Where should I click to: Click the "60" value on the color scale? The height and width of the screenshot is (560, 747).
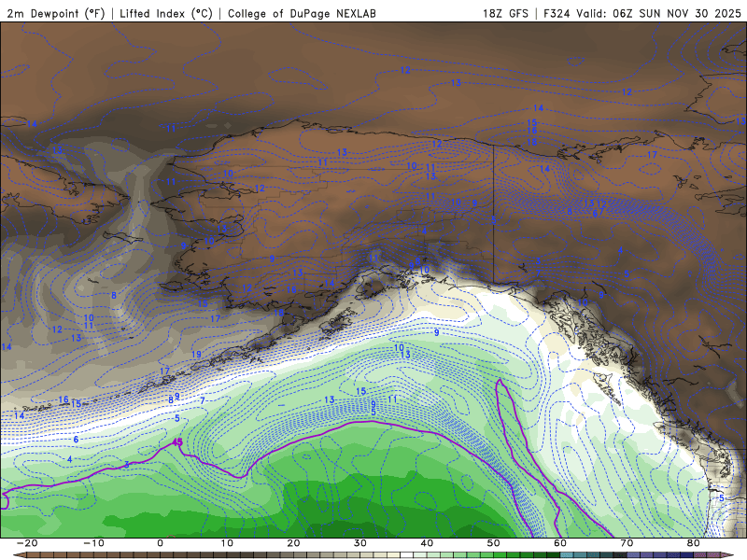560,543
